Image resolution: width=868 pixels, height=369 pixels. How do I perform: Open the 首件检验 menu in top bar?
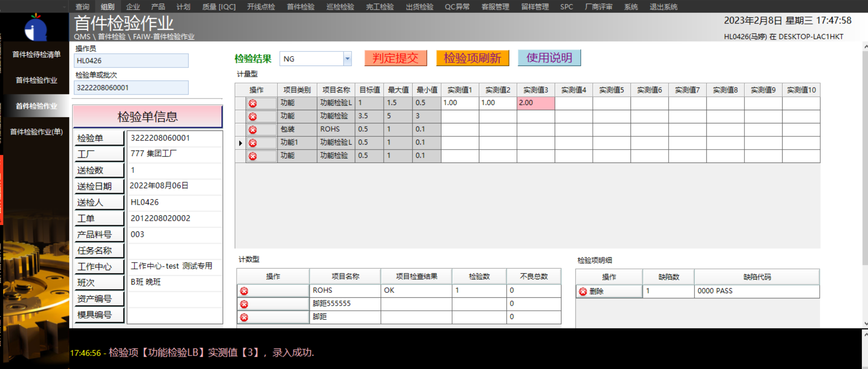301,6
